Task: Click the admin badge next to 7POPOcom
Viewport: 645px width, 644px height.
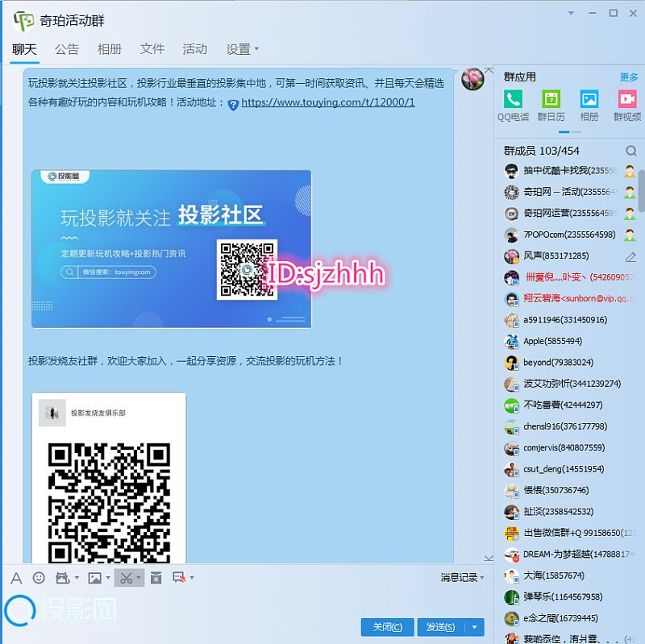Action: (x=630, y=235)
